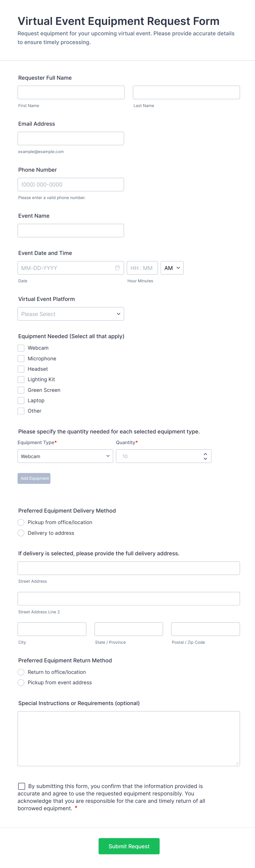Tick the submission agreement checkbox
This screenshot has width=255, height=868.
point(21,786)
